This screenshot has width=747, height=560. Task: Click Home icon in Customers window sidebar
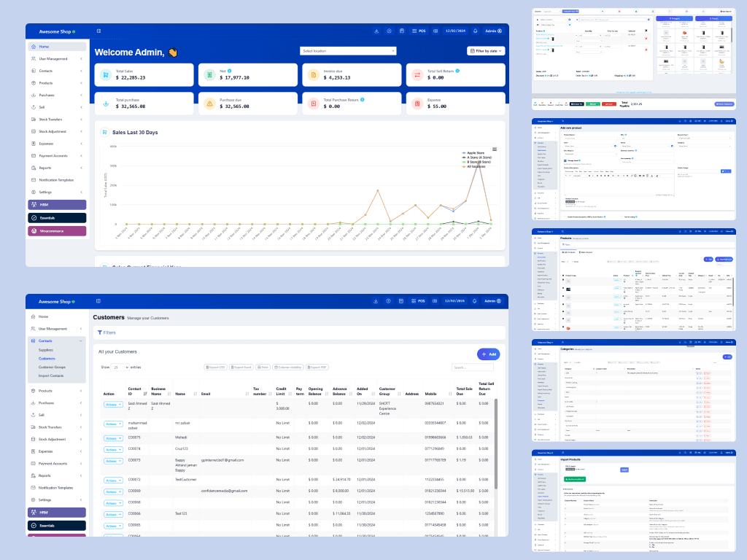(33, 316)
